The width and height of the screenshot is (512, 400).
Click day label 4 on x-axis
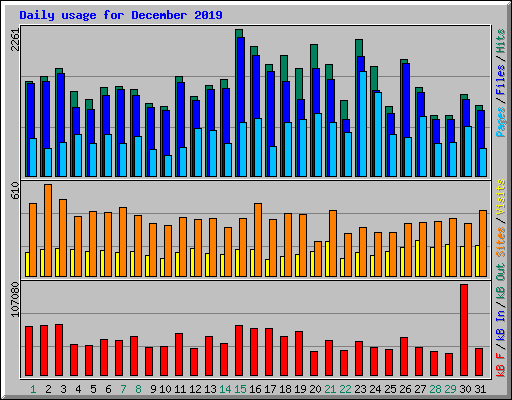click(x=78, y=389)
